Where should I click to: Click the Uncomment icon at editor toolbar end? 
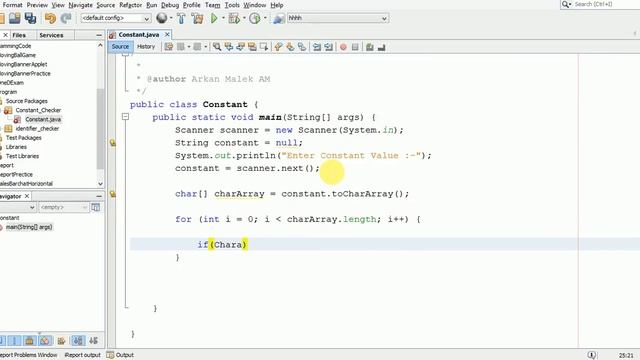(x=382, y=47)
